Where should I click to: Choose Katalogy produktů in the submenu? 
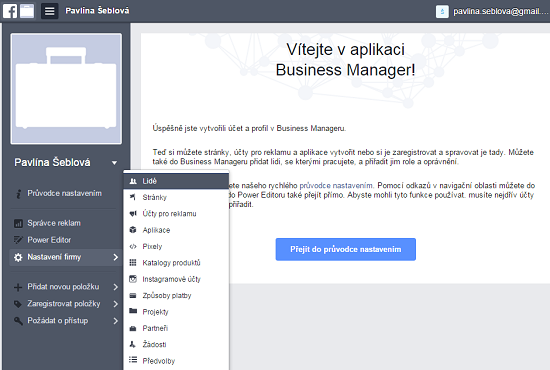point(176,263)
